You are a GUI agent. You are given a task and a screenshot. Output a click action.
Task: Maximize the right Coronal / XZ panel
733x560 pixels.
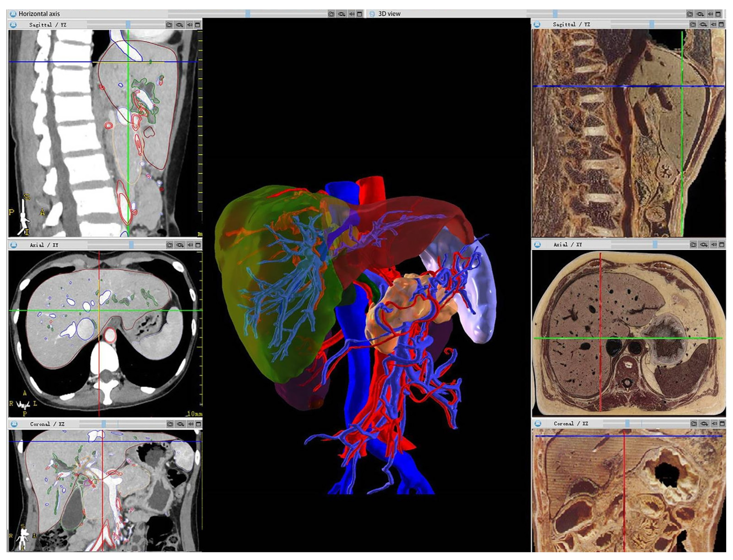click(x=722, y=423)
